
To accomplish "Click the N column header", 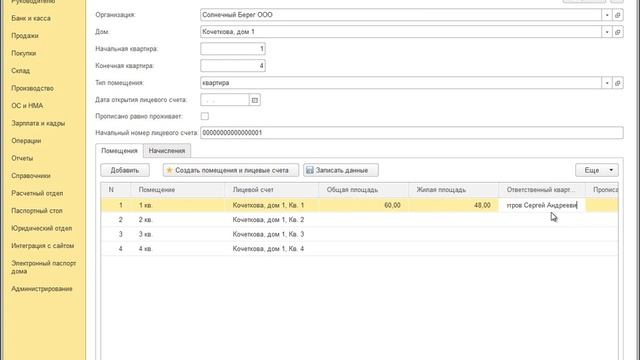I will [x=116, y=190].
